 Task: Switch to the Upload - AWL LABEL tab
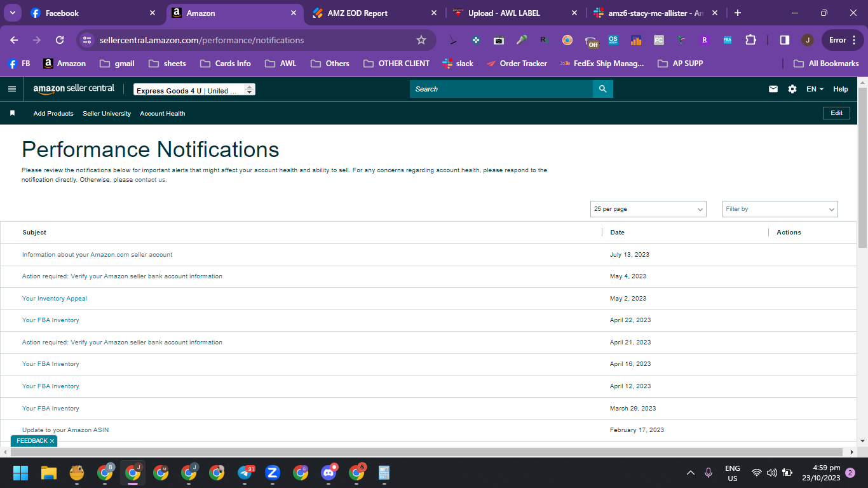515,13
